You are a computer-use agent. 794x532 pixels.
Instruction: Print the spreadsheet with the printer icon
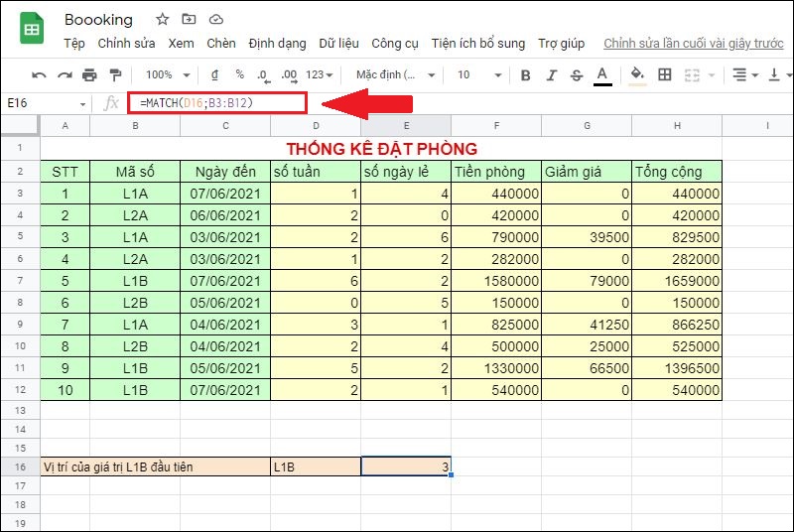tap(90, 75)
